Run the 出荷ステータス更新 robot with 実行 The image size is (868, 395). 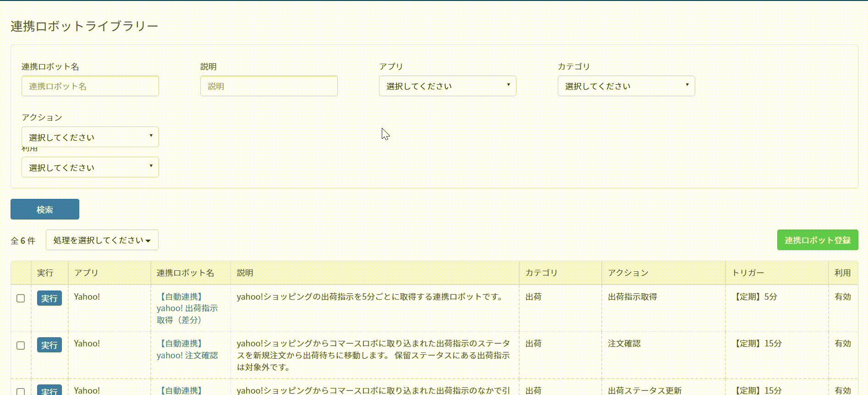click(x=49, y=390)
